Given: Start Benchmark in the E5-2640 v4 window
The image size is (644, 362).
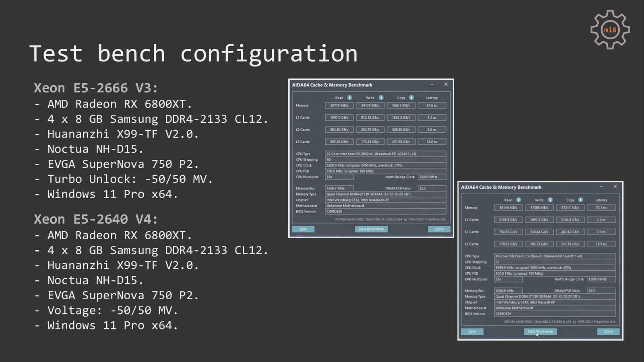Looking at the screenshot, I should (371, 229).
